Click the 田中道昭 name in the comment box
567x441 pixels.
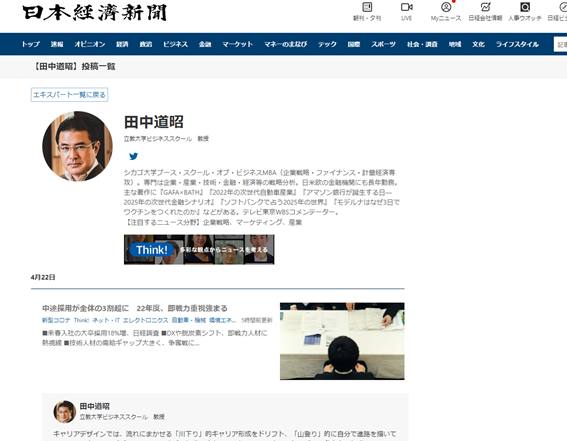point(95,406)
